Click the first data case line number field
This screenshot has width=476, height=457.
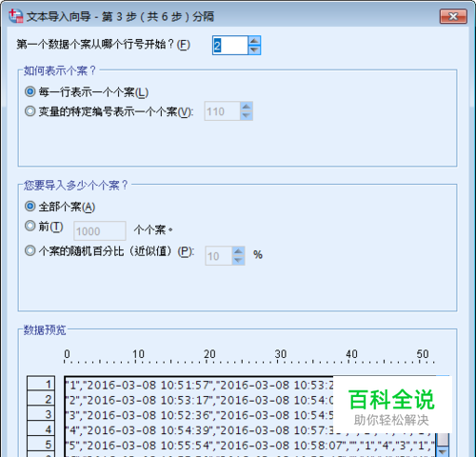pyautogui.click(x=230, y=46)
